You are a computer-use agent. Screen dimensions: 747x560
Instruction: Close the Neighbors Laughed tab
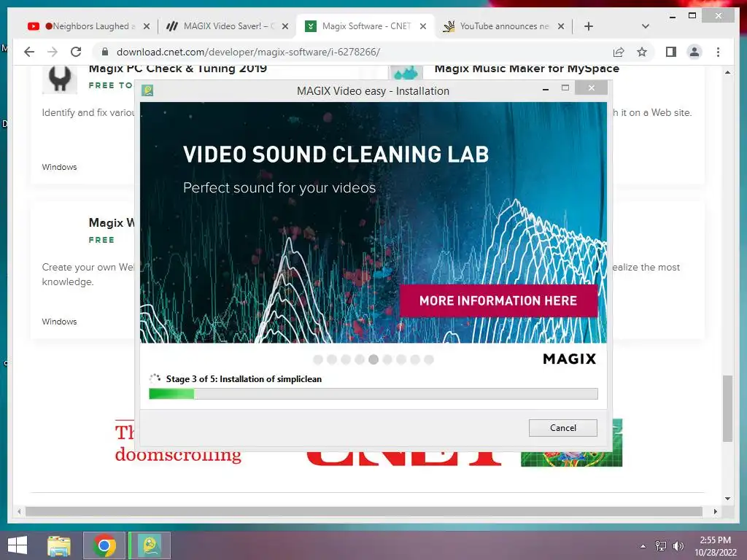click(x=147, y=26)
